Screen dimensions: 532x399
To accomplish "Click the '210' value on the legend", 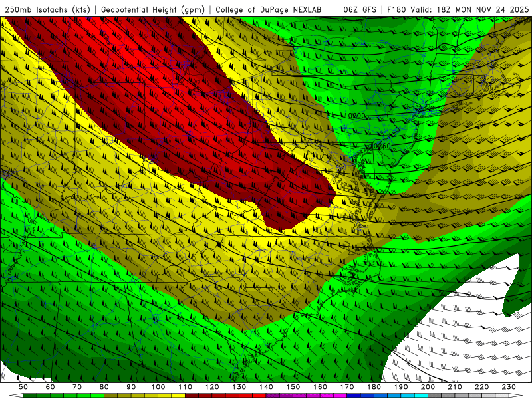I will (x=455, y=387).
